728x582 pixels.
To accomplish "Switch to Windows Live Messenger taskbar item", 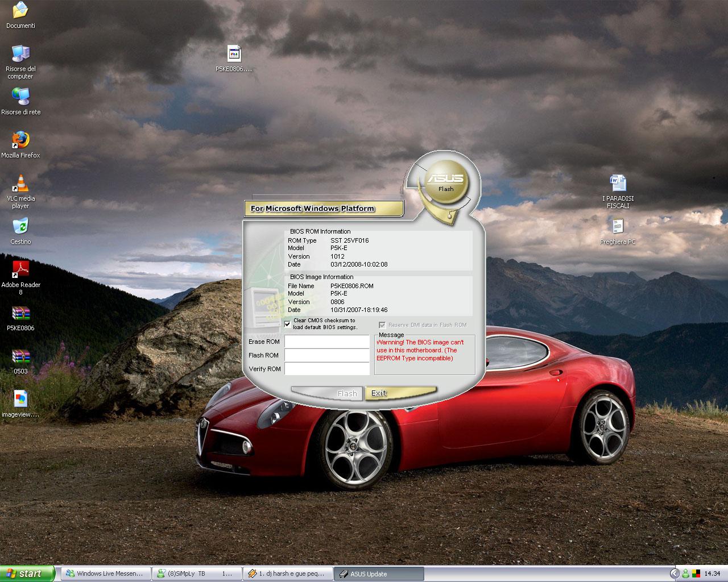I will (106, 573).
